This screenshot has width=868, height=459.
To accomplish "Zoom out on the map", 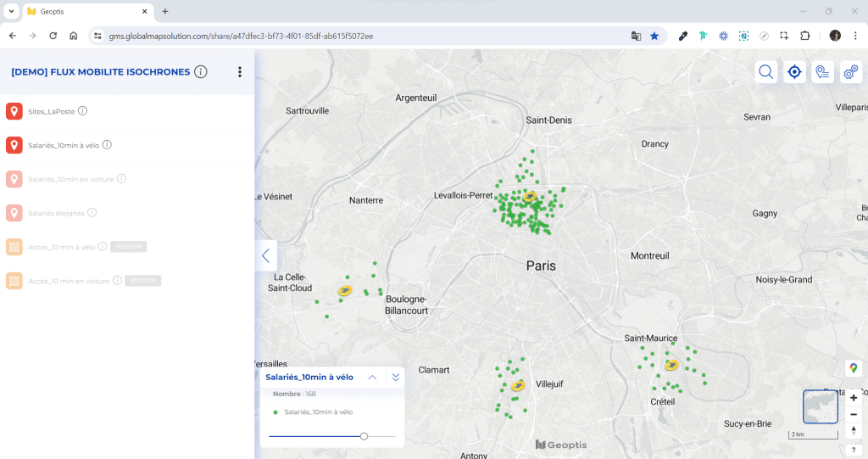I will tap(854, 414).
